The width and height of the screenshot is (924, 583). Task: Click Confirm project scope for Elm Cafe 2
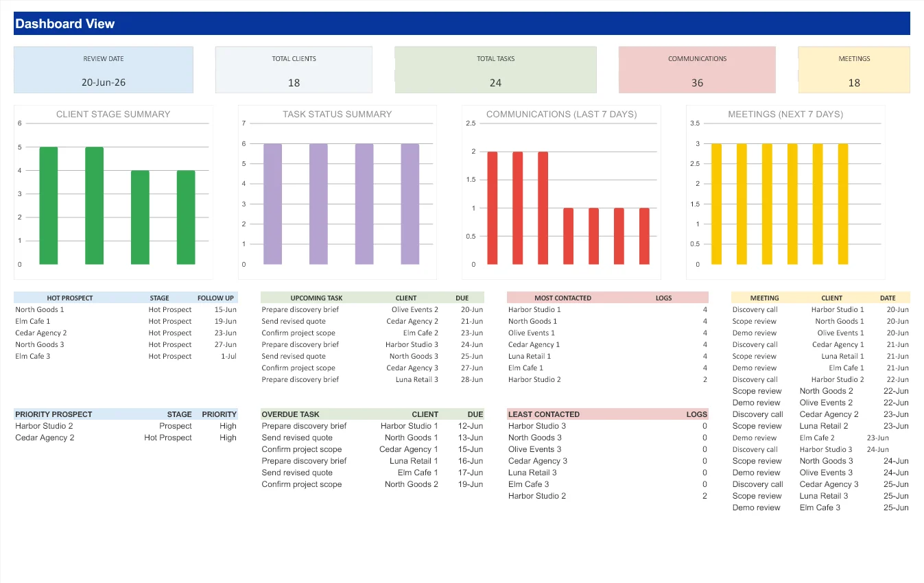(298, 333)
